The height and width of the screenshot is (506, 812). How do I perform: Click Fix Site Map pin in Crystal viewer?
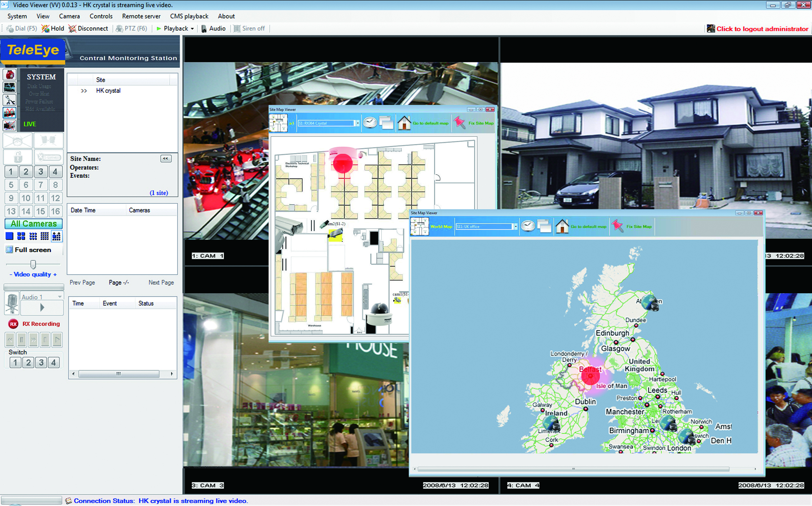[459, 122]
